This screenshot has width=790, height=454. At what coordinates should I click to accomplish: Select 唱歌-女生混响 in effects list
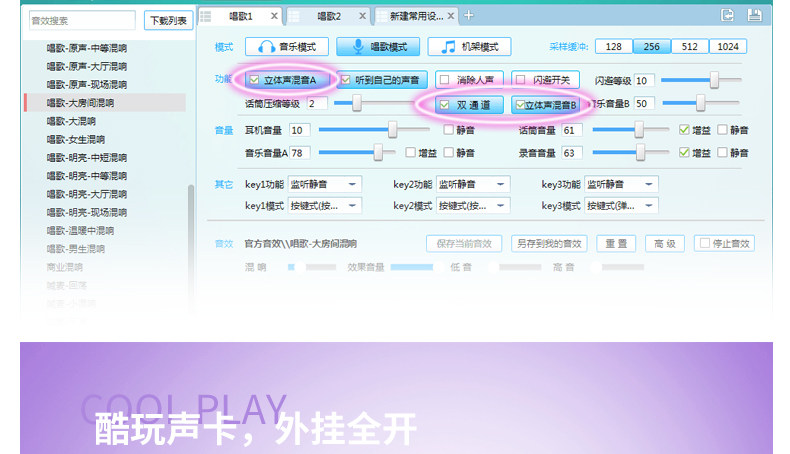point(76,140)
